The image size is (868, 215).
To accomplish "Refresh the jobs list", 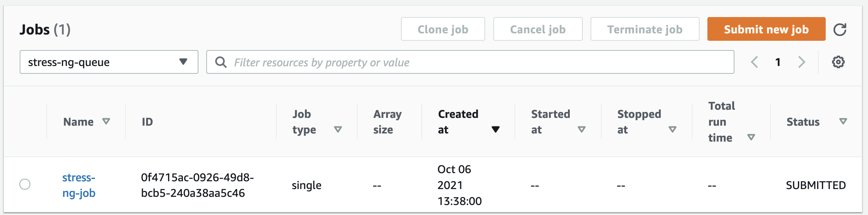I will [x=840, y=29].
